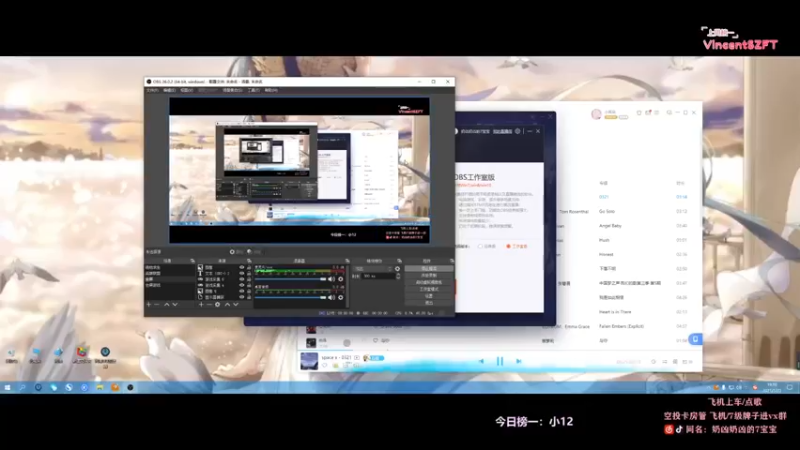Open the taskbar search magnifier

coord(22,388)
